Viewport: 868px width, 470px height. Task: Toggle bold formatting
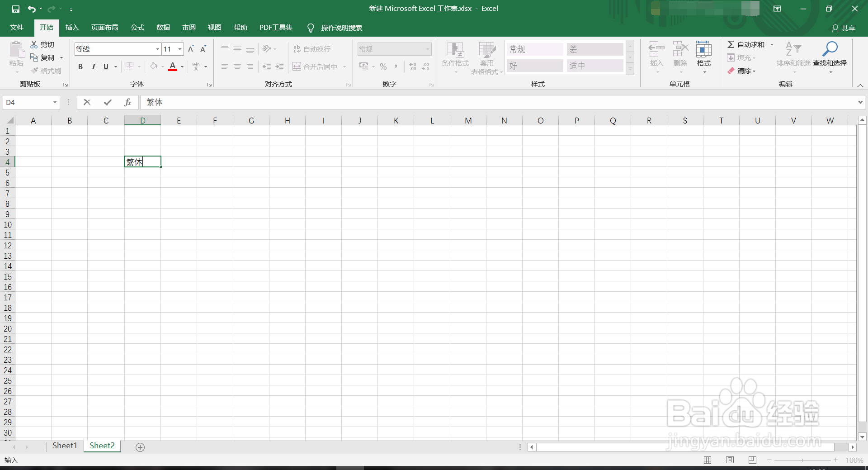[80, 66]
